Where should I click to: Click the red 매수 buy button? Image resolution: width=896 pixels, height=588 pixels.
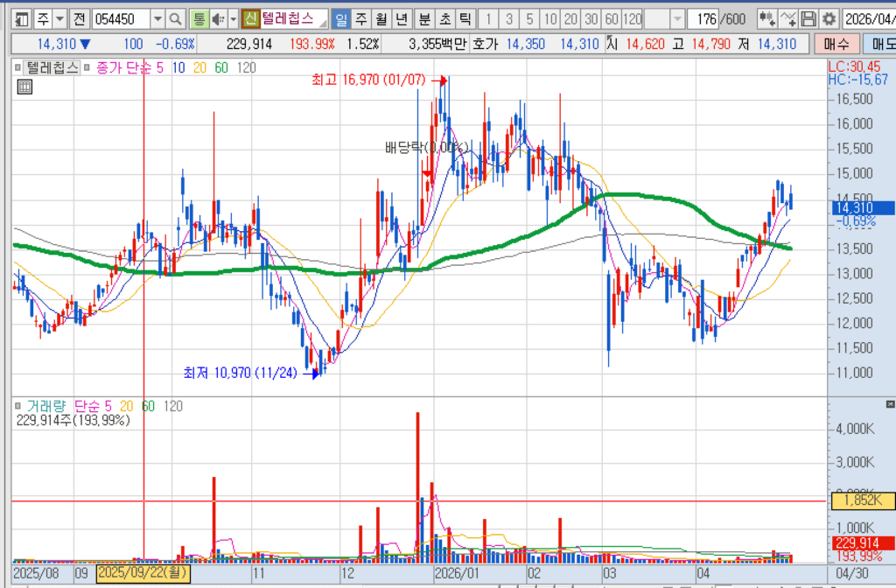coord(836,44)
